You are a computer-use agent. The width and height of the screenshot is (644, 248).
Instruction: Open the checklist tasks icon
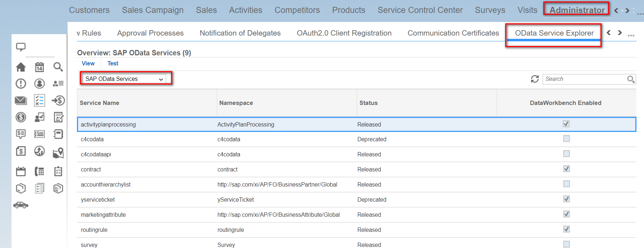click(40, 100)
